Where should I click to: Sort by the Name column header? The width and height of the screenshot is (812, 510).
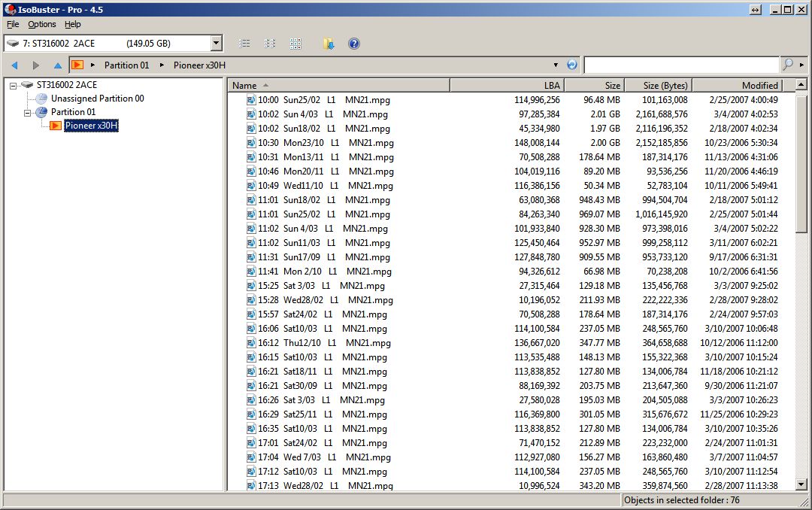coord(338,86)
